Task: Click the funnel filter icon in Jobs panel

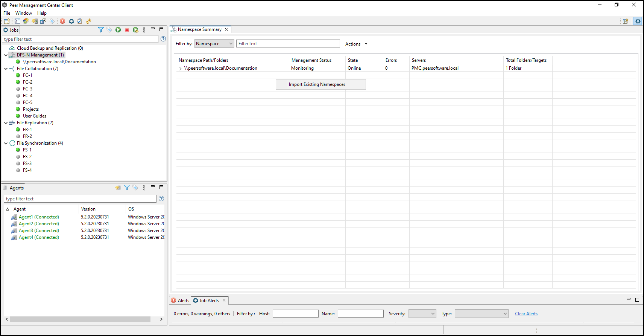Action: (x=100, y=30)
